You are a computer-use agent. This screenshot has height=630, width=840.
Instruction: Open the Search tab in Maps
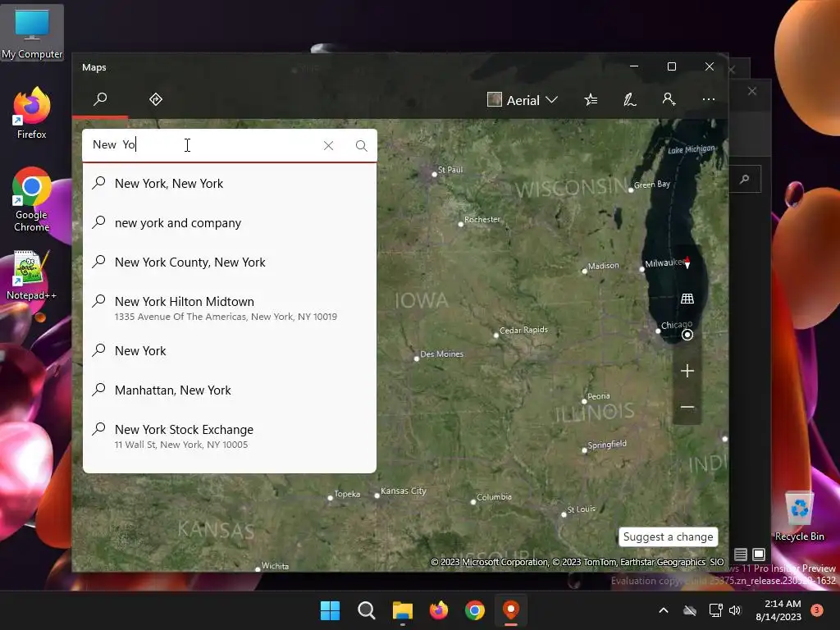click(100, 99)
